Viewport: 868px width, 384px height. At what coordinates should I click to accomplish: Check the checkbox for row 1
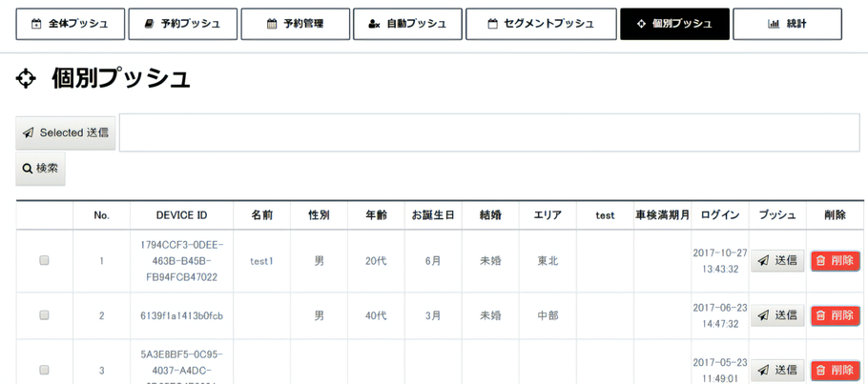[x=44, y=261]
